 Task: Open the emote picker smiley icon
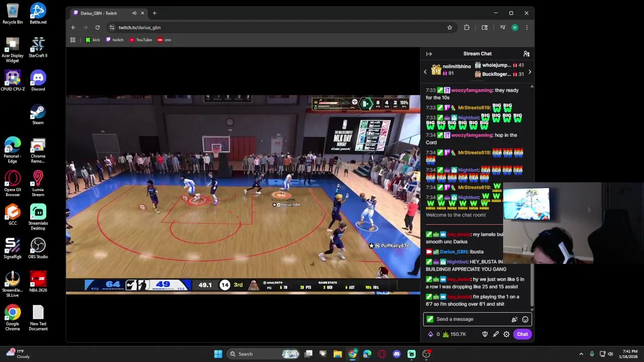[525, 319]
